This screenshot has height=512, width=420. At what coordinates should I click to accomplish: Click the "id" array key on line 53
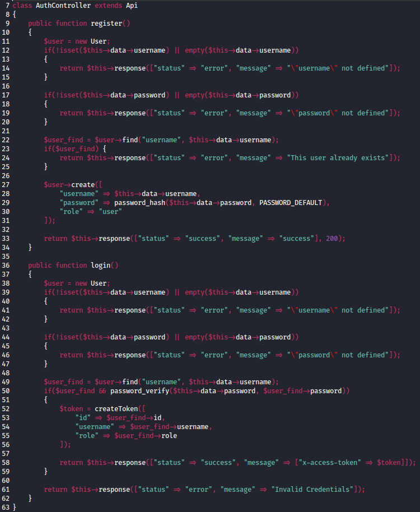[x=83, y=418]
